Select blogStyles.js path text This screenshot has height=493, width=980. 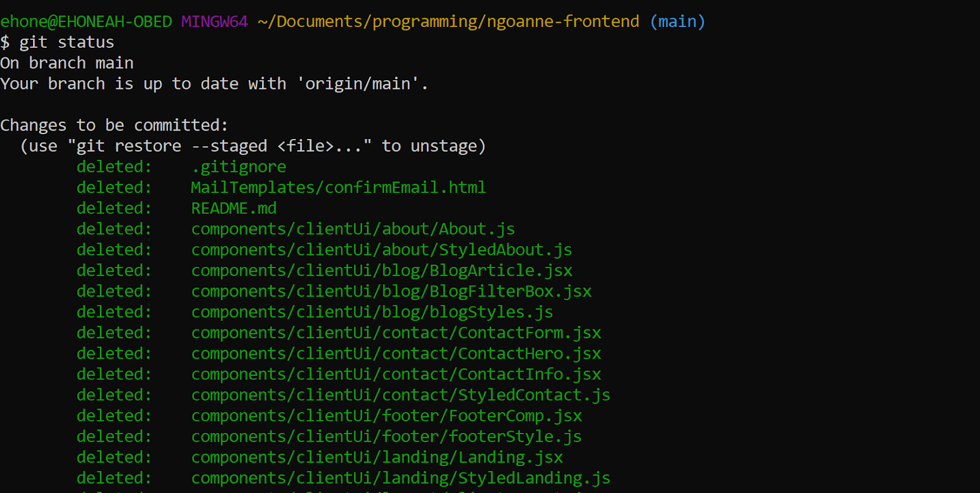pyautogui.click(x=372, y=312)
